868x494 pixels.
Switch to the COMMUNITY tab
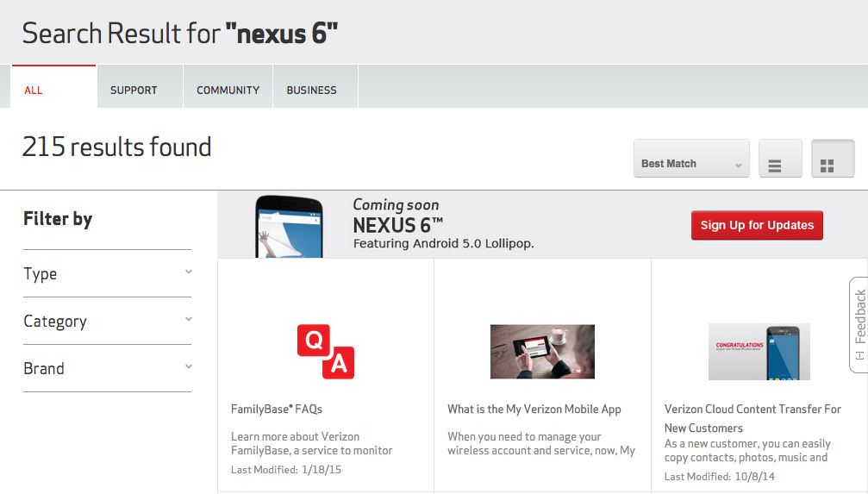pyautogui.click(x=228, y=90)
